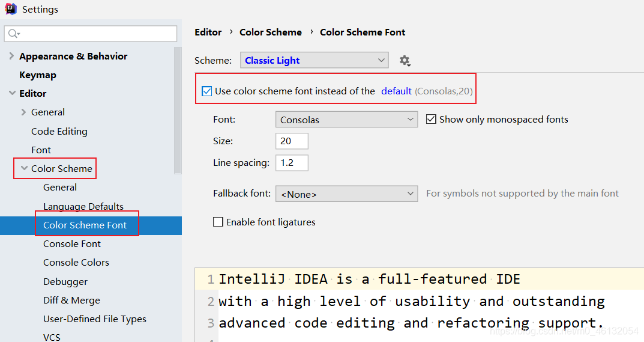Click the 'default' font link
Viewport: 644px width, 342px height.
pyautogui.click(x=396, y=91)
